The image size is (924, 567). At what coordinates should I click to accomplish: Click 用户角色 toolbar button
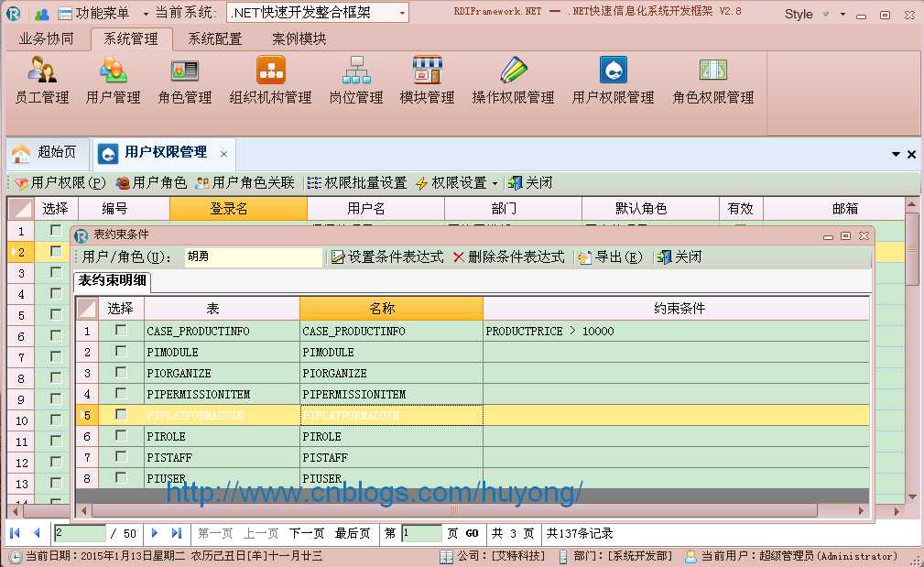tap(151, 183)
